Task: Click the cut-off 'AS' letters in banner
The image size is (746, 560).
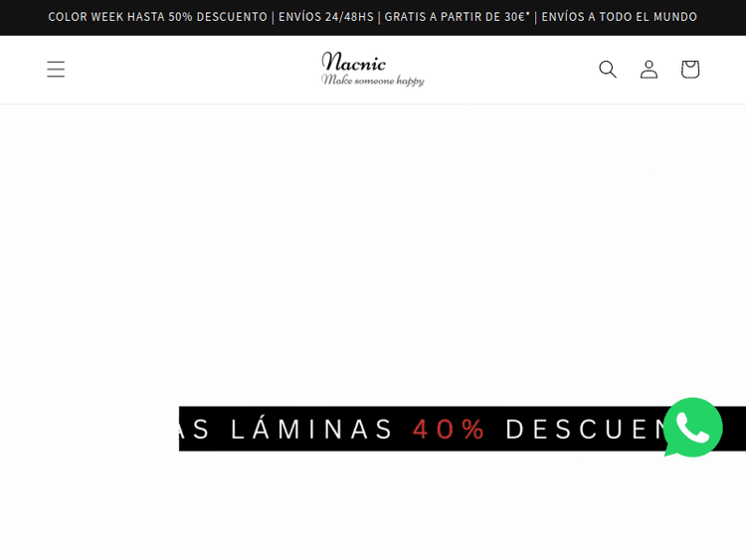Action: [194, 429]
